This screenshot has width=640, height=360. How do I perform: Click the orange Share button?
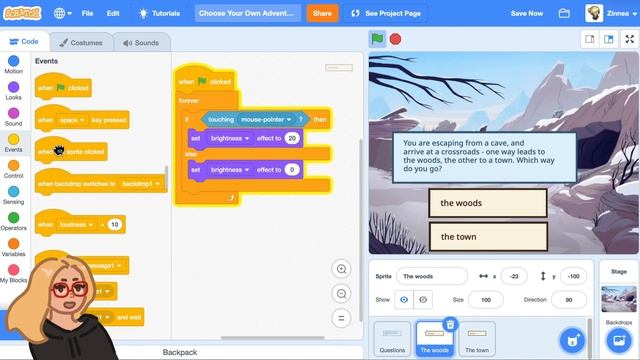pyautogui.click(x=322, y=13)
